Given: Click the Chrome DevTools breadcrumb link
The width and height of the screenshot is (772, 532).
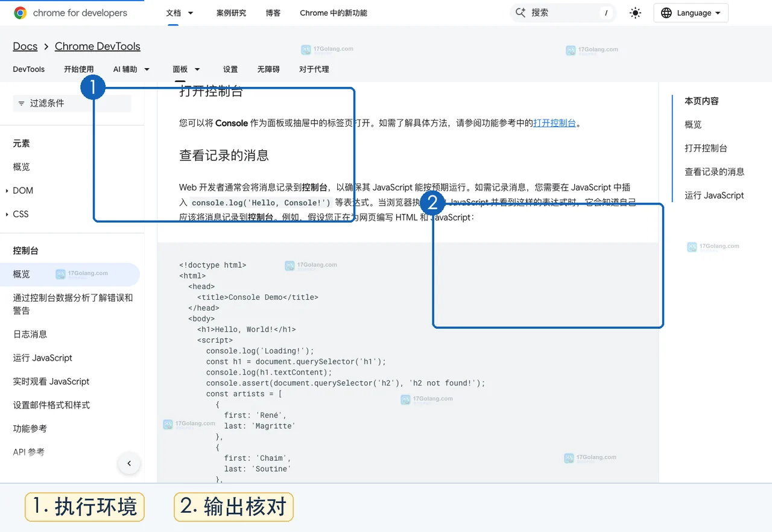Looking at the screenshot, I should [x=98, y=46].
